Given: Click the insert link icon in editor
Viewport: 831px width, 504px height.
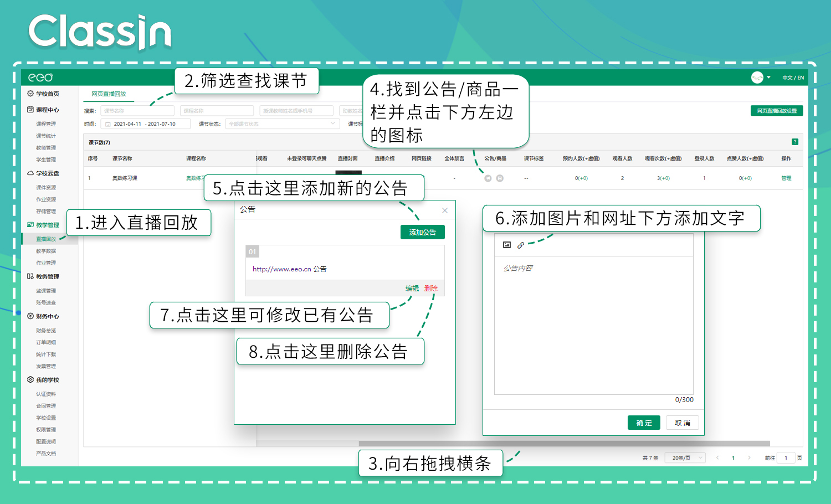Looking at the screenshot, I should coord(521,245).
